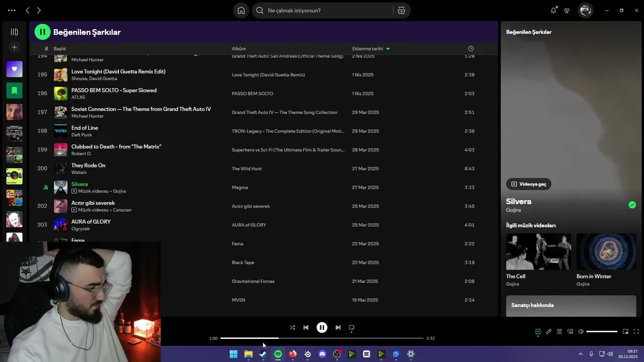Open the Black Tape album link
Viewport: 644px width, 362px height.
click(243, 262)
